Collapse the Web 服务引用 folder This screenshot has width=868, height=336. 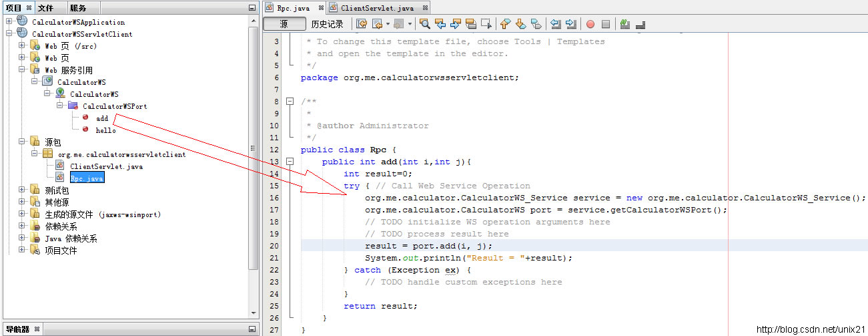click(22, 70)
